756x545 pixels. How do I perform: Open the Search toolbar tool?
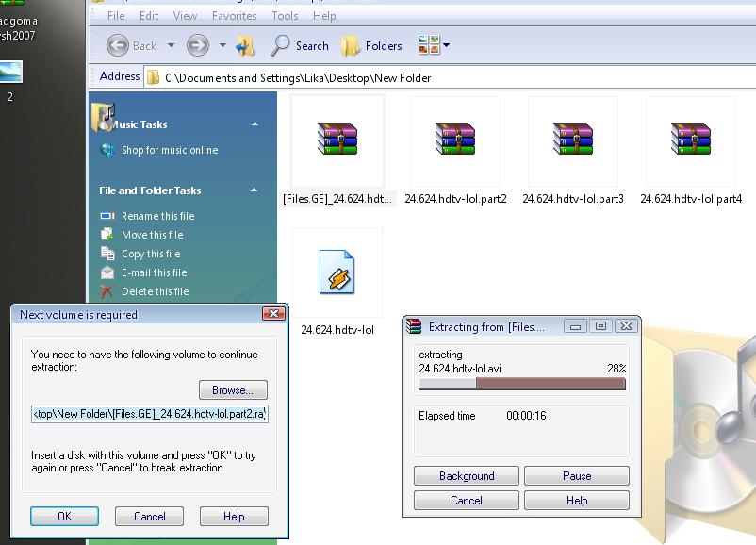[x=300, y=45]
